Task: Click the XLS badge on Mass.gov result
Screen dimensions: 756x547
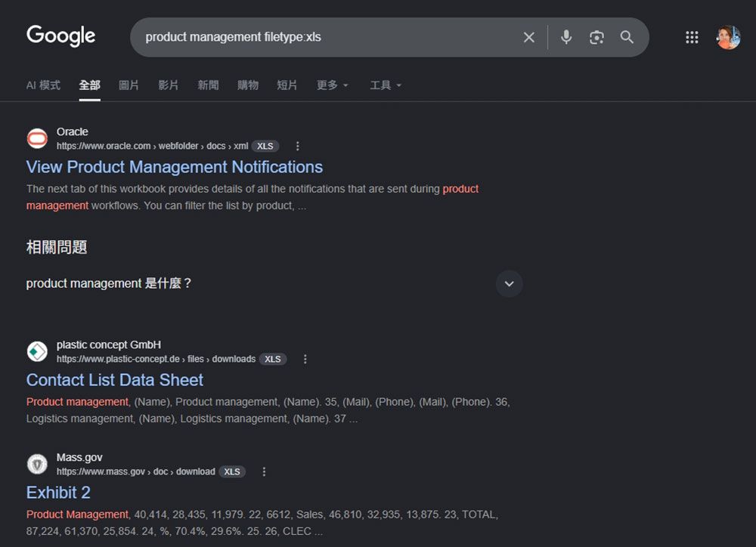Action: click(232, 471)
